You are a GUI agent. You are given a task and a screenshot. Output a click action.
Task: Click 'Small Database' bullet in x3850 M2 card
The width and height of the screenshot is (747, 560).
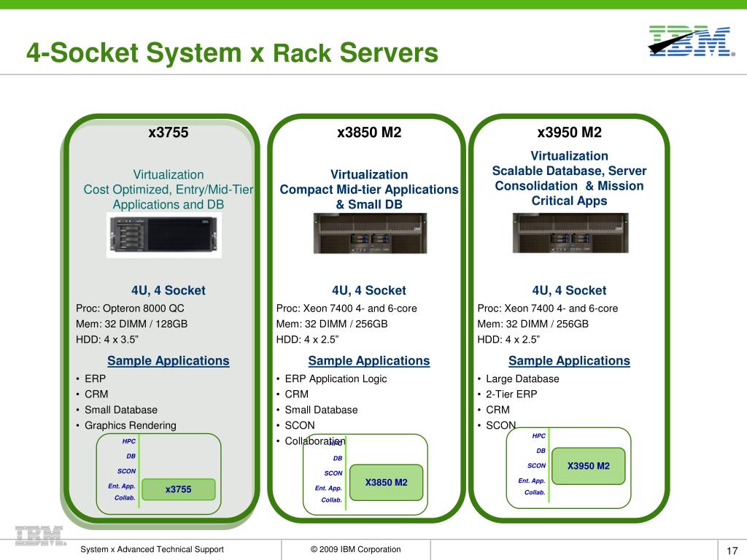click(x=321, y=410)
